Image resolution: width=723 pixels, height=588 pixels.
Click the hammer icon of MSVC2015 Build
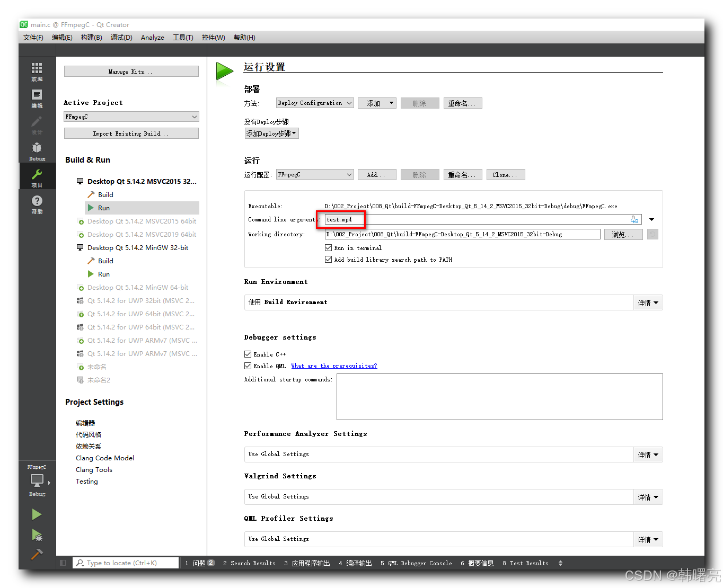pyautogui.click(x=91, y=194)
